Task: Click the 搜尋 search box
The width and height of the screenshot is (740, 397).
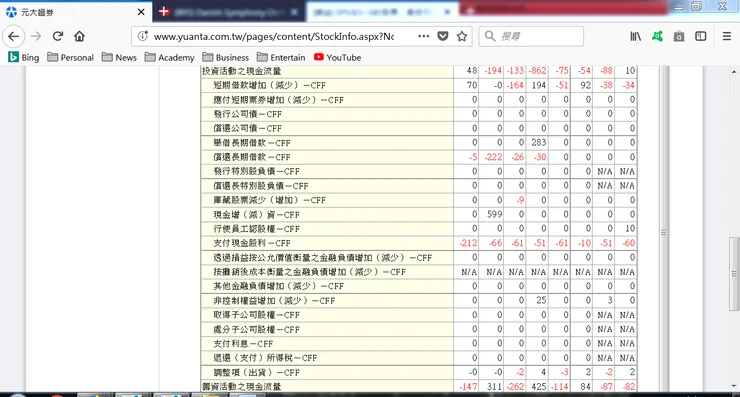Action: point(531,36)
